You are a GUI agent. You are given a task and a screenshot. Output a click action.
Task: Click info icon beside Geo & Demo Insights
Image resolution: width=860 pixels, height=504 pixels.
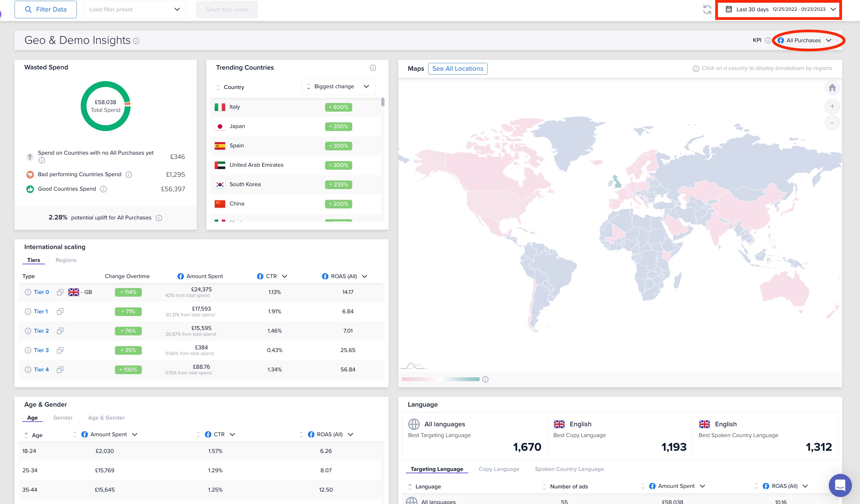tap(136, 41)
